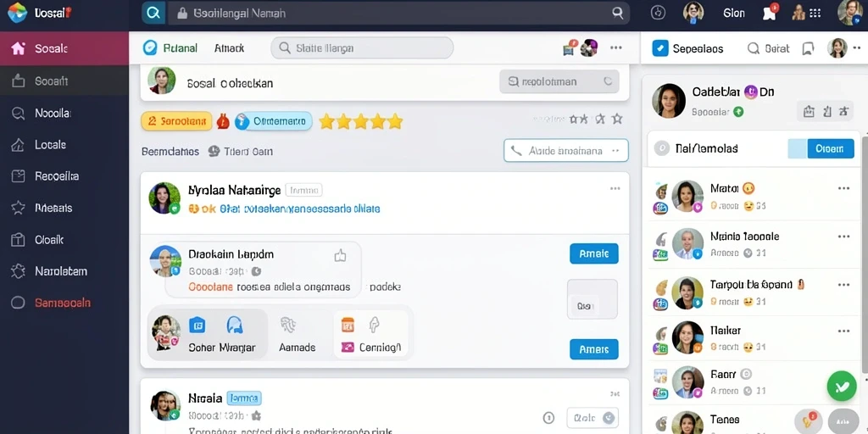Open the Sooarit sidebar item
Screen dimensions: 868x434
[64, 81]
